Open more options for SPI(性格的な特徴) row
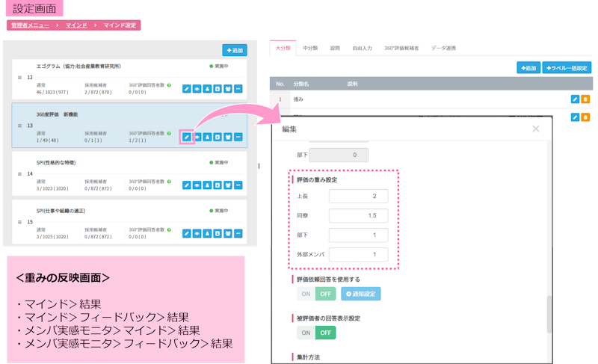 pos(238,185)
